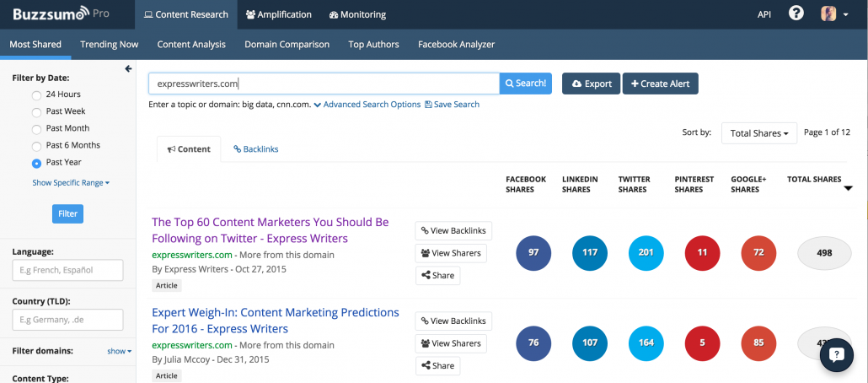This screenshot has height=383, width=868.
Task: Select the Past 6 Months filter
Action: pos(36,146)
